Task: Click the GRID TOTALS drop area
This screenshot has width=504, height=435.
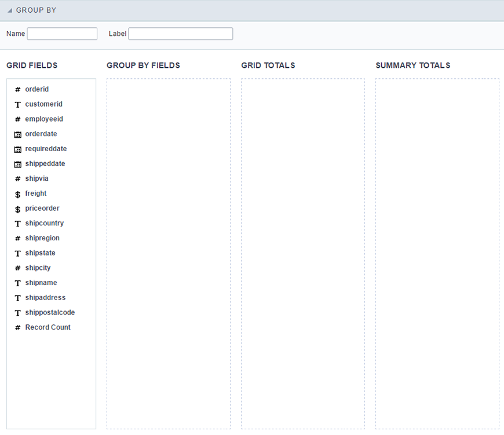Action: (303, 255)
